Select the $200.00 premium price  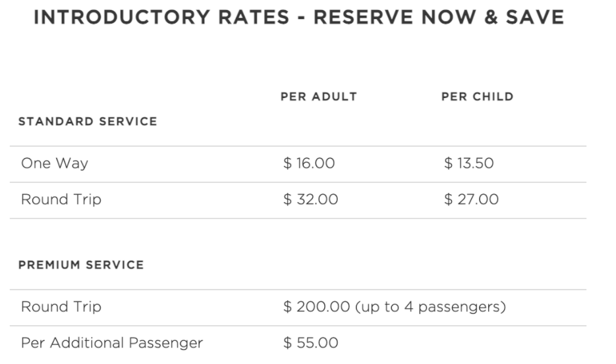click(x=315, y=307)
